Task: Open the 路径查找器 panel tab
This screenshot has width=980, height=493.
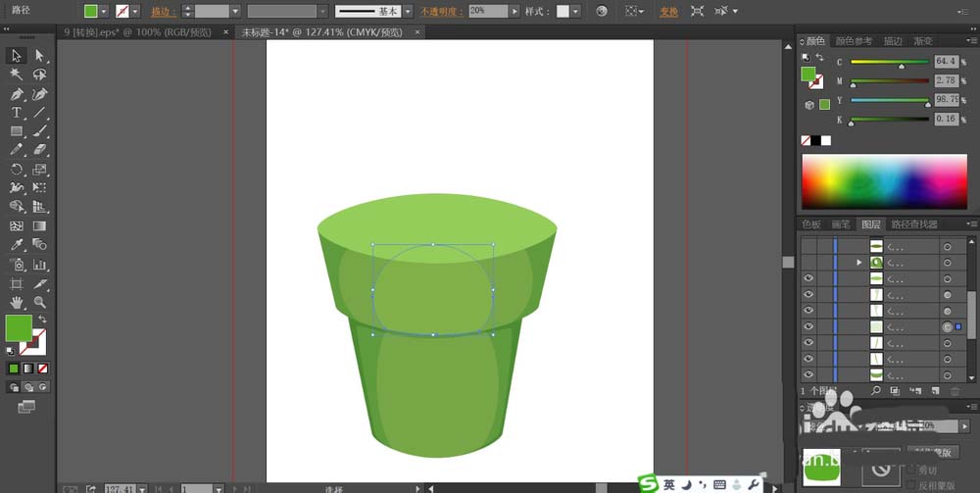Action: (915, 224)
